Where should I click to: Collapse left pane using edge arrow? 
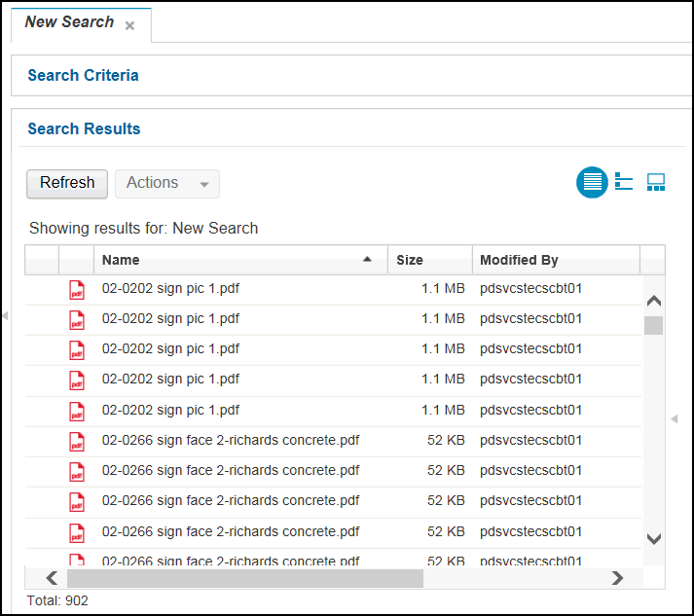tap(5, 315)
